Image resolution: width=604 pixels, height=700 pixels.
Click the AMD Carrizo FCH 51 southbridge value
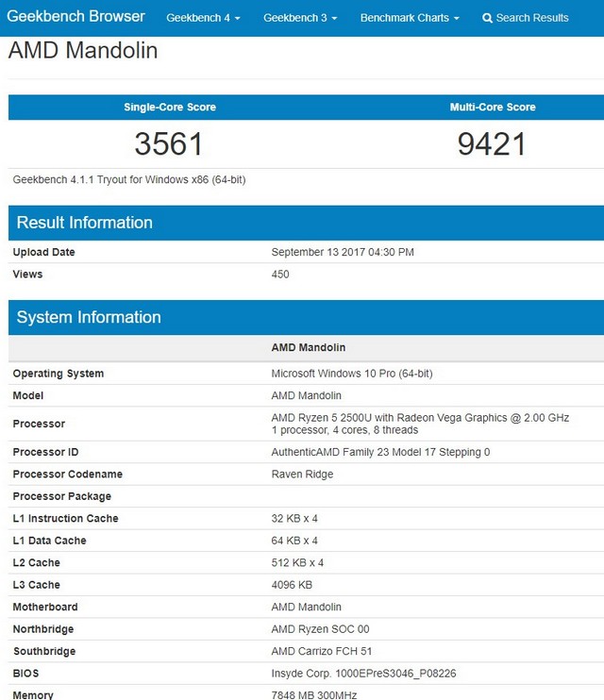click(320, 651)
